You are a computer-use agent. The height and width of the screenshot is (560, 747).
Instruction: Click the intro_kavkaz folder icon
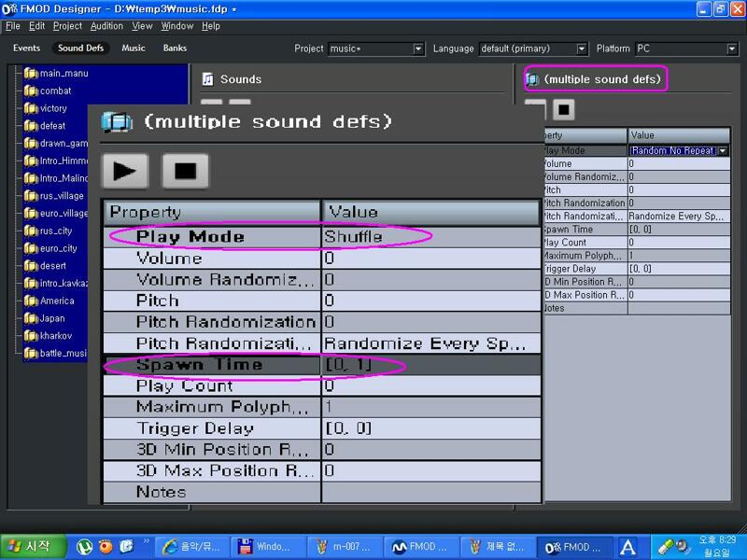coord(31,284)
